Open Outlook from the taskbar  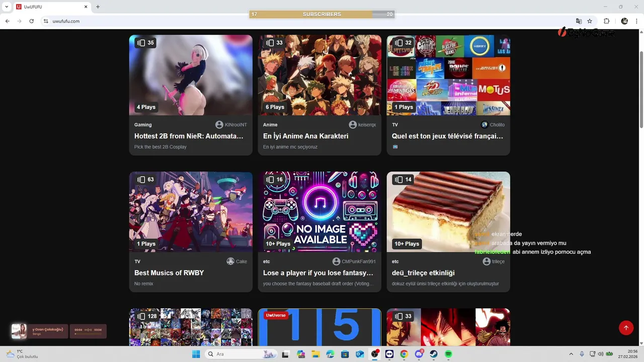[360, 354]
